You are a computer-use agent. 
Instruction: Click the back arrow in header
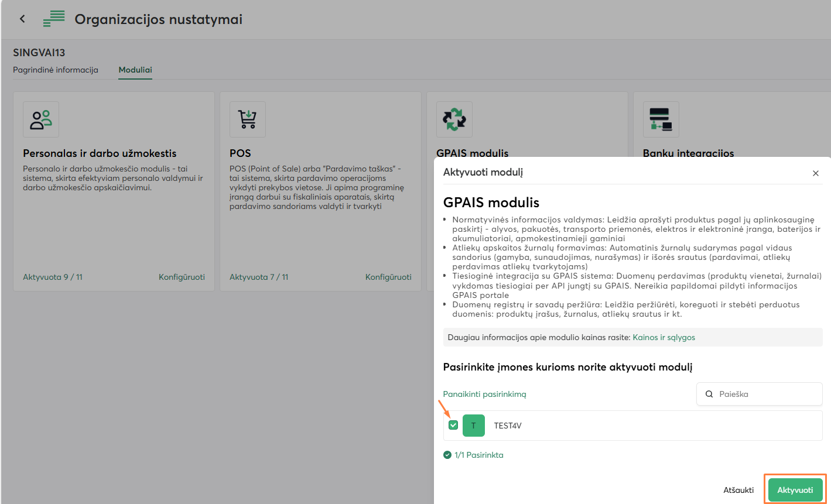[22, 19]
